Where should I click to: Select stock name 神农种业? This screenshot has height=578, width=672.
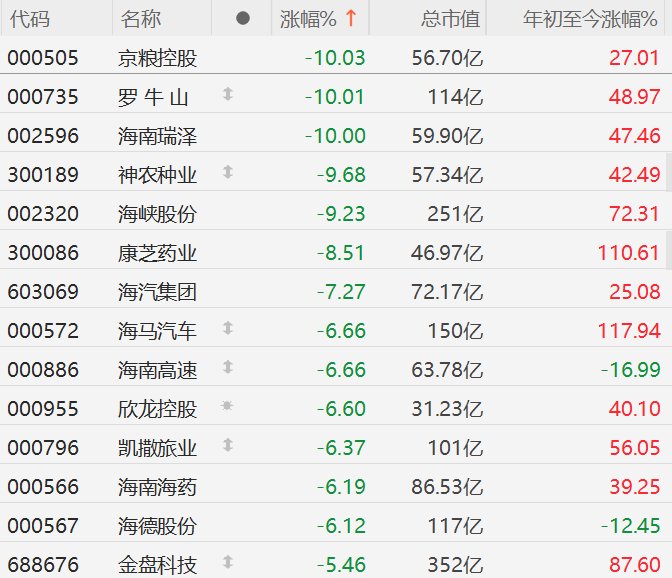coord(157,175)
